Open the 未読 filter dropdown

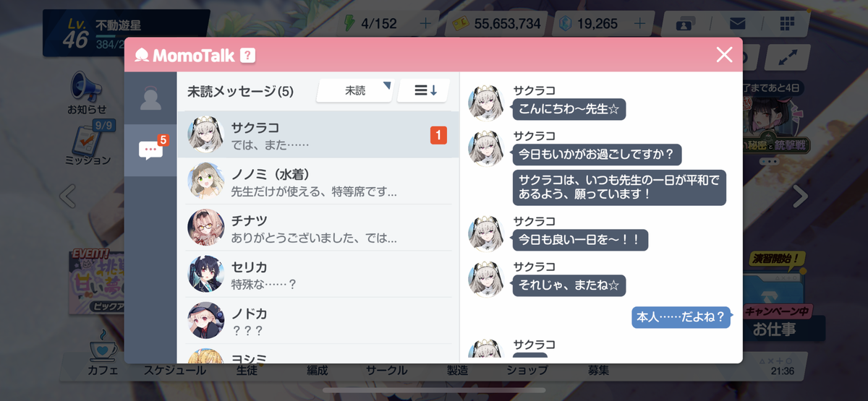354,91
